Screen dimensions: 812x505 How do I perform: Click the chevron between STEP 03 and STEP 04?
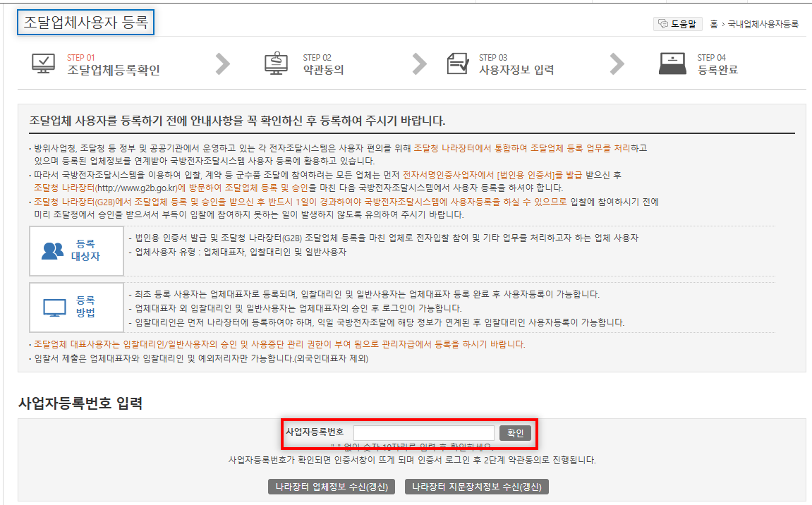click(617, 63)
